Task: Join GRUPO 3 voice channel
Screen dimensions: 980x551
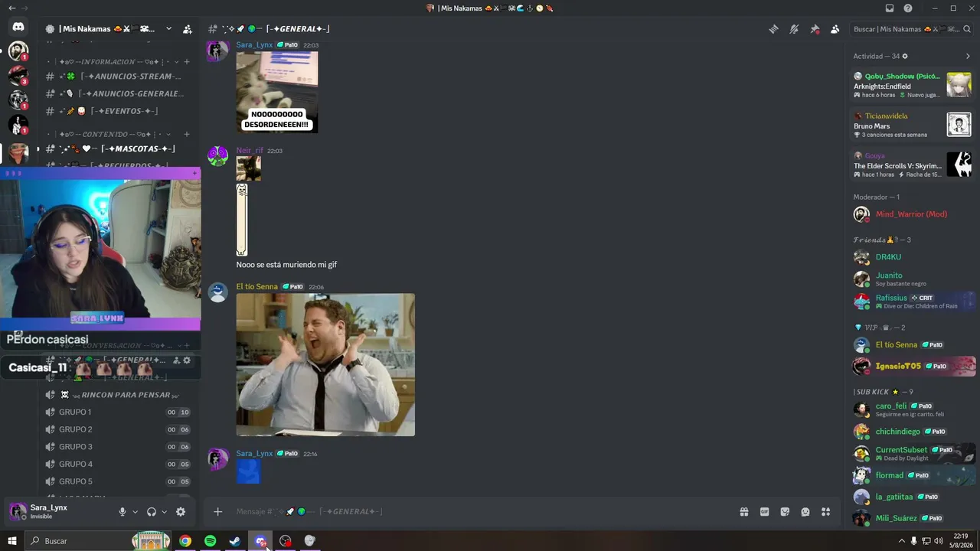Action: 119,447
